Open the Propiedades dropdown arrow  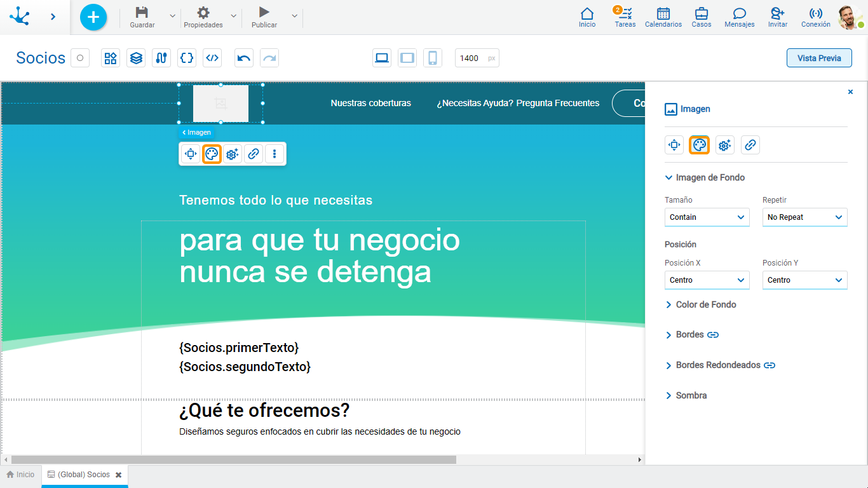(233, 16)
